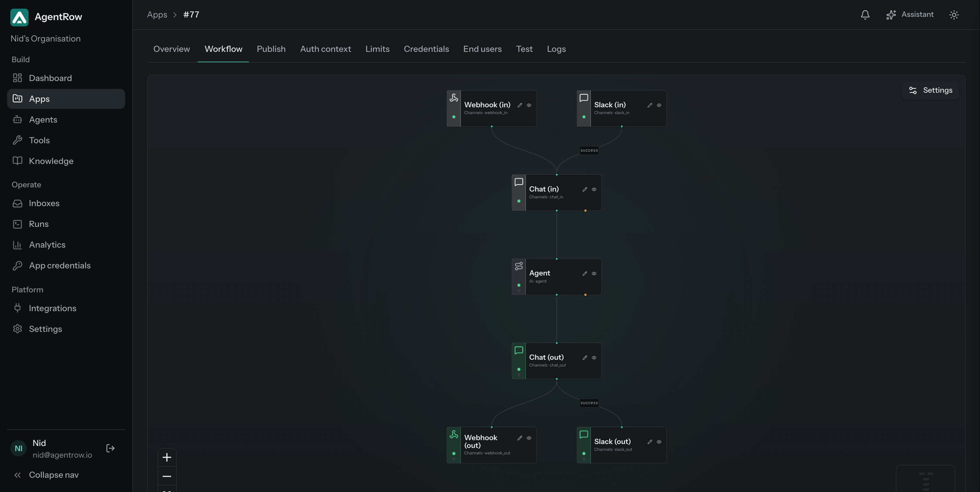980x492 pixels.
Task: Open Tools in the sidebar
Action: tap(66, 140)
